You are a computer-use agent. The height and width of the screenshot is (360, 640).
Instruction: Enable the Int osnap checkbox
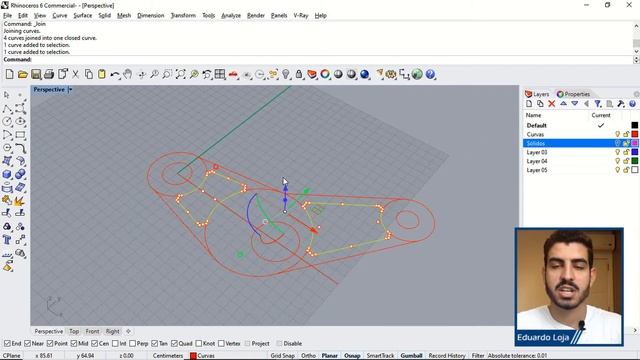[x=116, y=344]
